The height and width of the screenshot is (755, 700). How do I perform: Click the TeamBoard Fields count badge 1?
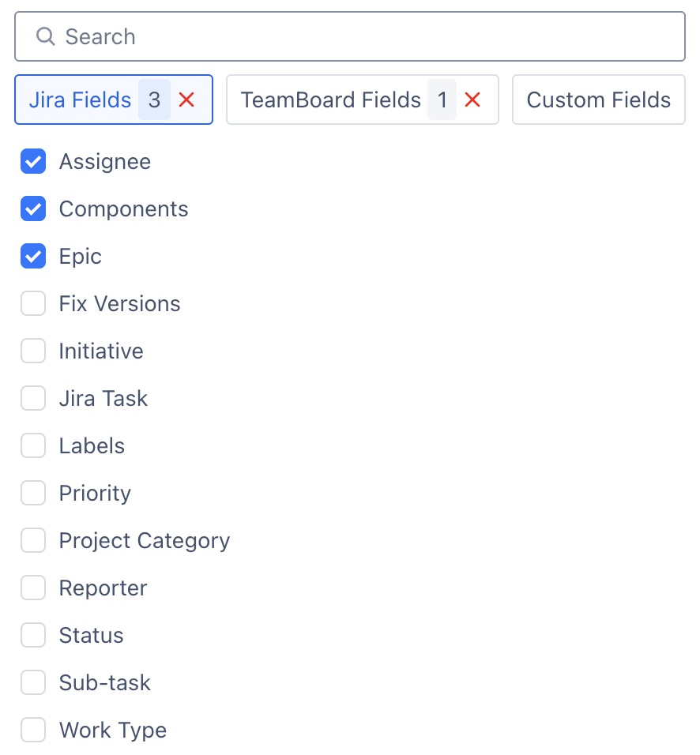(442, 100)
